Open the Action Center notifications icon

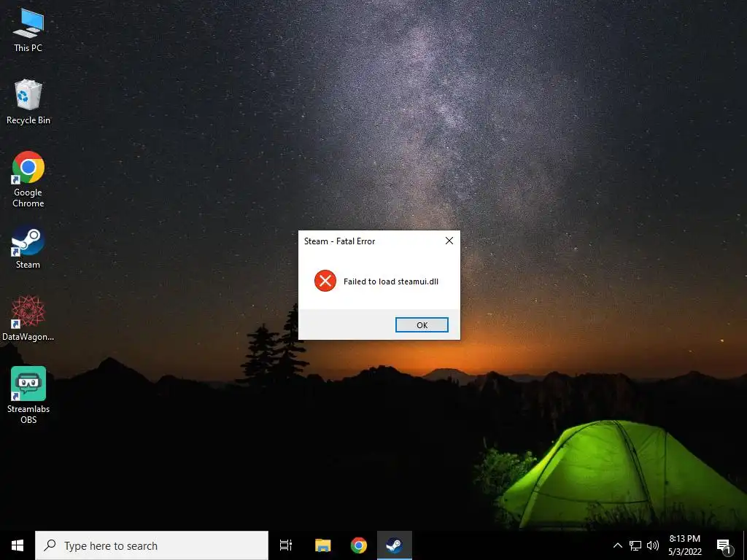[724, 546]
